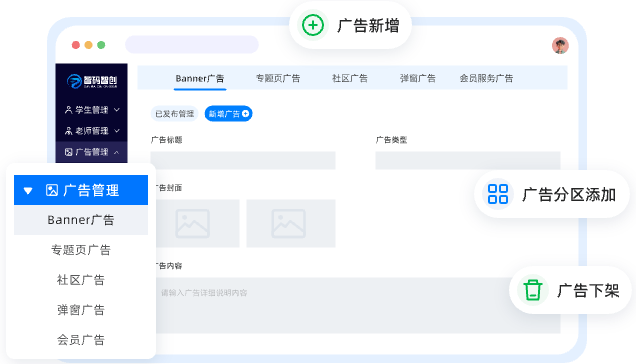
Task: Click the blue 广告管理 header in popup
Action: tap(81, 190)
